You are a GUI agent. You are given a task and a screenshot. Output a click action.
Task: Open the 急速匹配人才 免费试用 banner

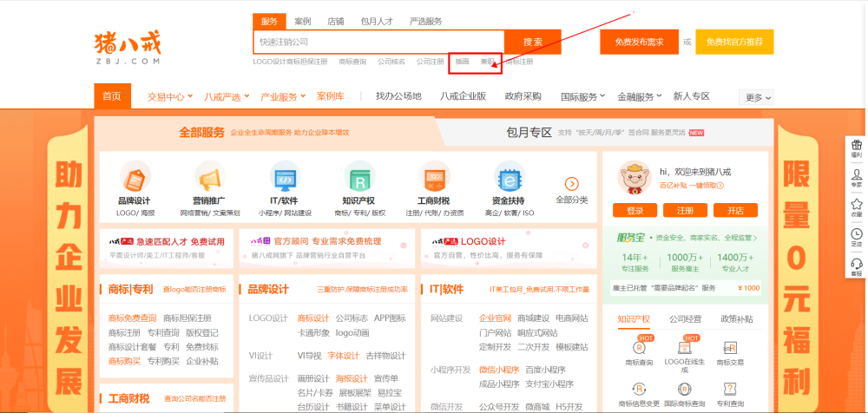point(166,249)
